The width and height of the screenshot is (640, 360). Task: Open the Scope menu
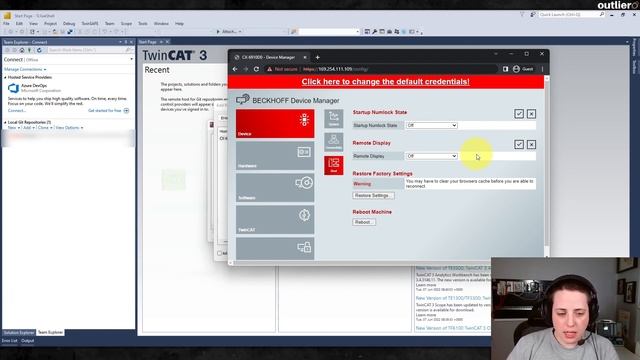(126, 24)
